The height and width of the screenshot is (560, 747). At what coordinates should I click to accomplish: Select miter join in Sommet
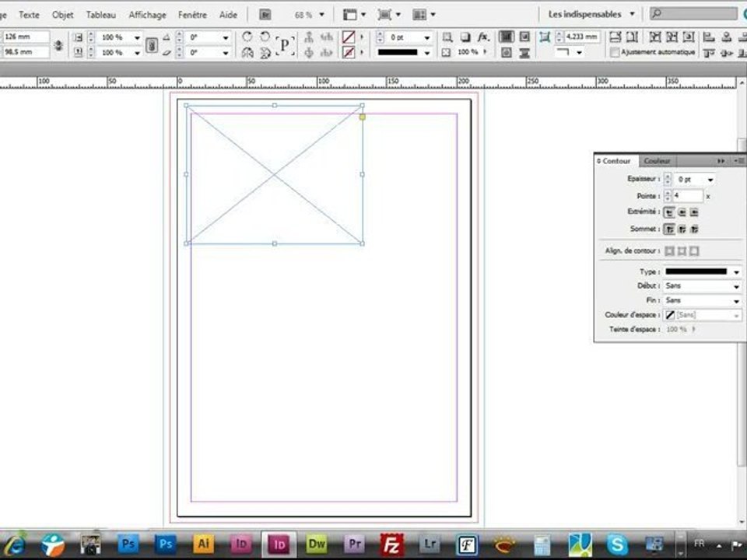coord(669,229)
